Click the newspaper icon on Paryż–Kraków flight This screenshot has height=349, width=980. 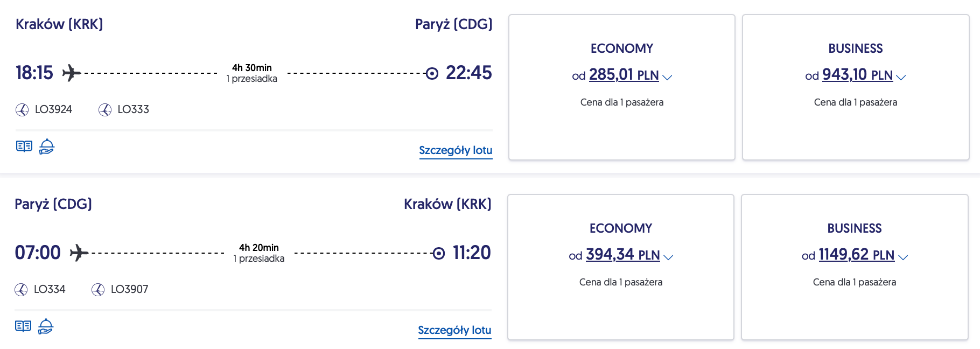[23, 326]
